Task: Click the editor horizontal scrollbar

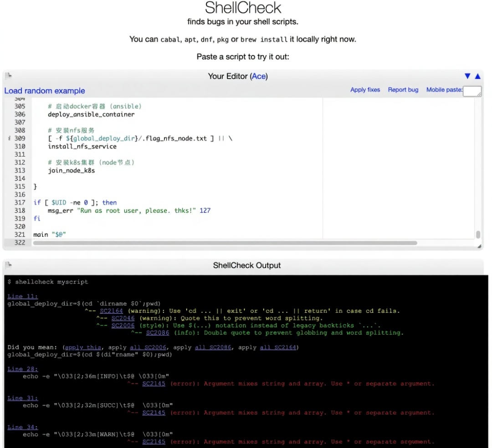Action: (225, 243)
